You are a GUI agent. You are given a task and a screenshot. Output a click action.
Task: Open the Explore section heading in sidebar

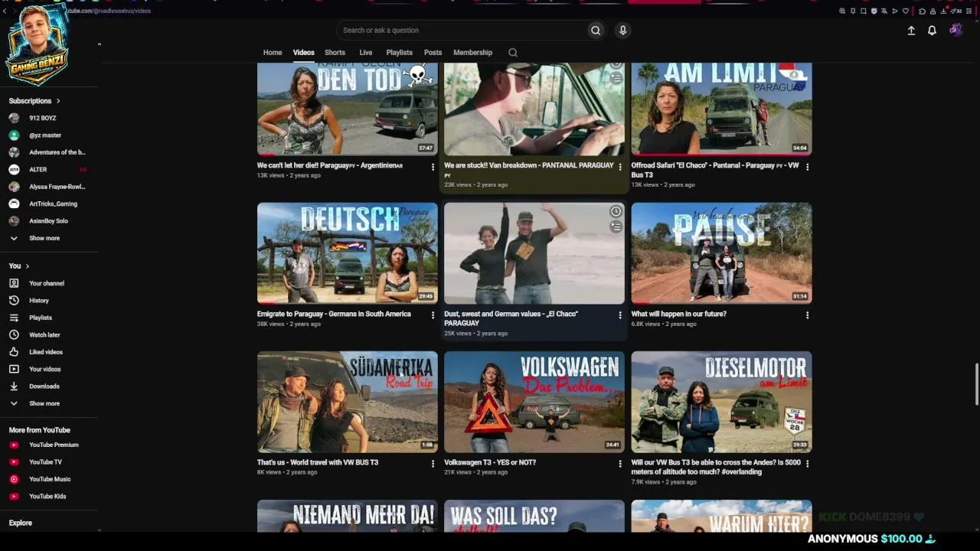[21, 523]
